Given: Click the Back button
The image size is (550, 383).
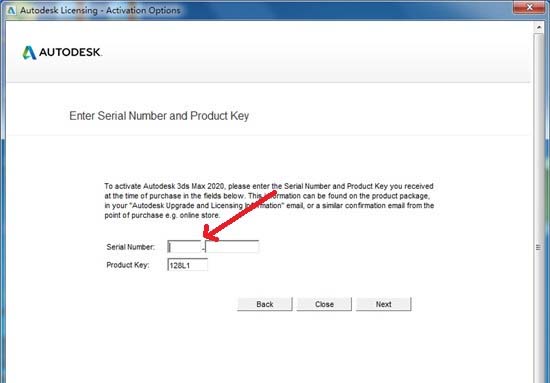Looking at the screenshot, I should click(x=265, y=304).
